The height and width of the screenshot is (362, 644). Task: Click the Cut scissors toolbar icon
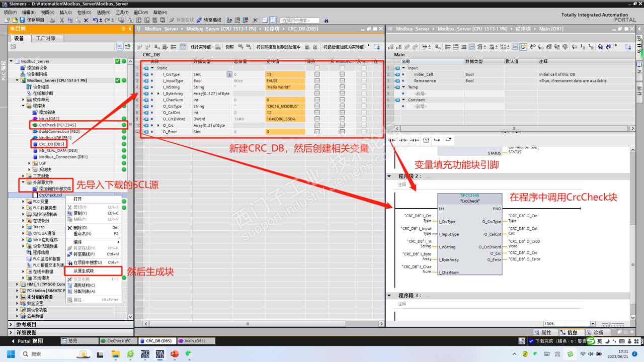62,20
